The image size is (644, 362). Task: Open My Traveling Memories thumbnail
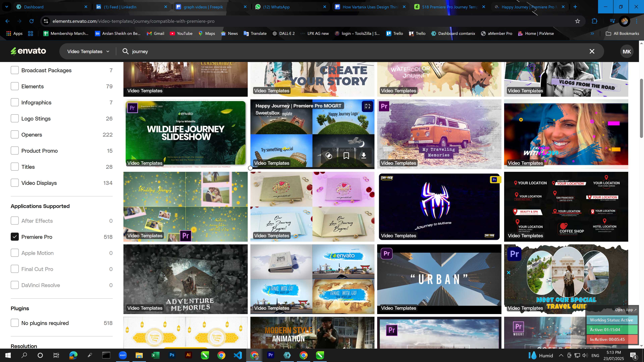point(439,134)
